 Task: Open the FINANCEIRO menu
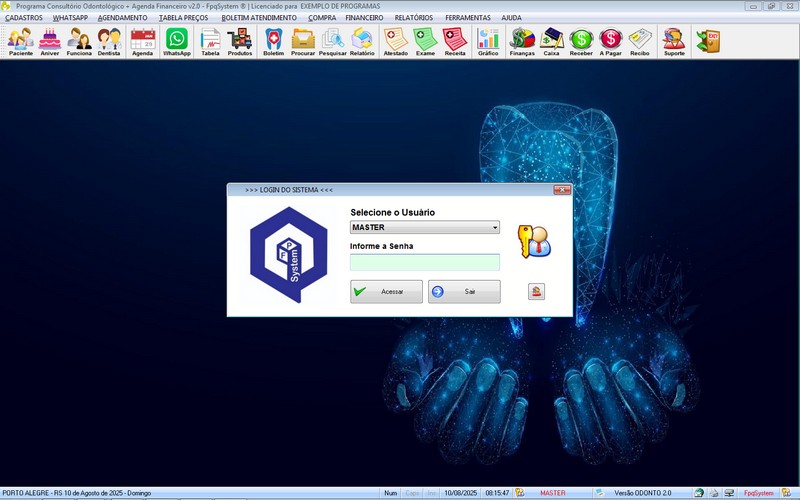point(364,18)
